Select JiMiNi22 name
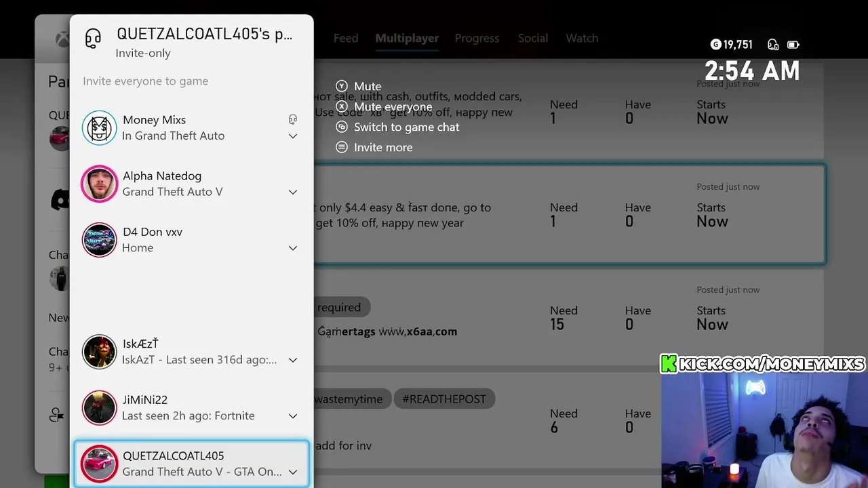The height and width of the screenshot is (488, 868). (x=145, y=400)
